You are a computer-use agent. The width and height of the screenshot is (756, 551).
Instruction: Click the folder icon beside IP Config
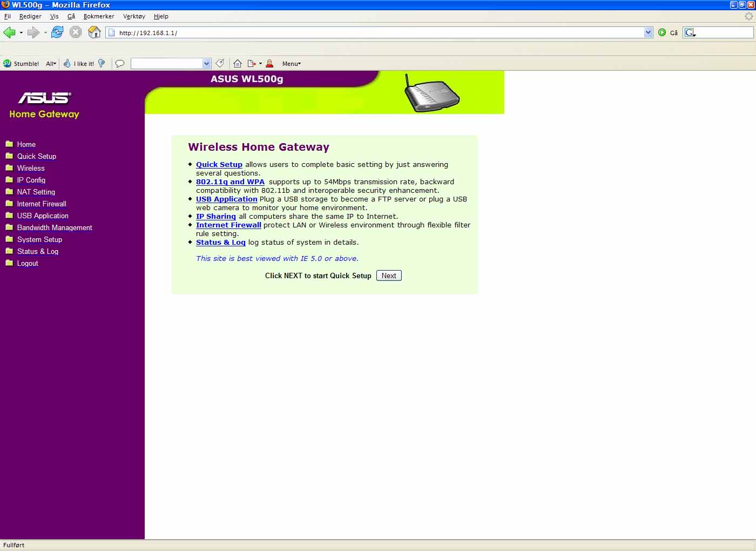[x=9, y=179]
